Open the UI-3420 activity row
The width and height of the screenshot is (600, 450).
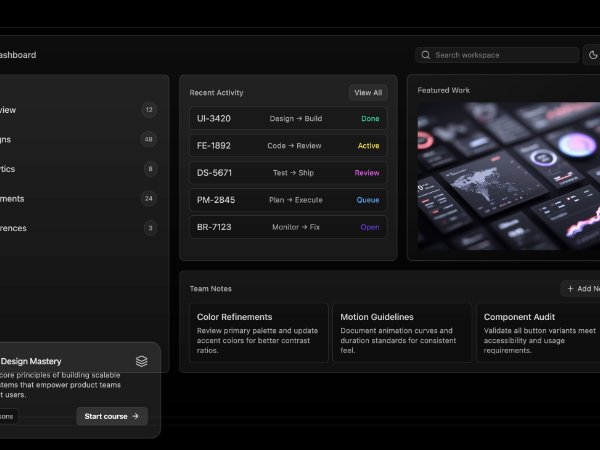(288, 118)
